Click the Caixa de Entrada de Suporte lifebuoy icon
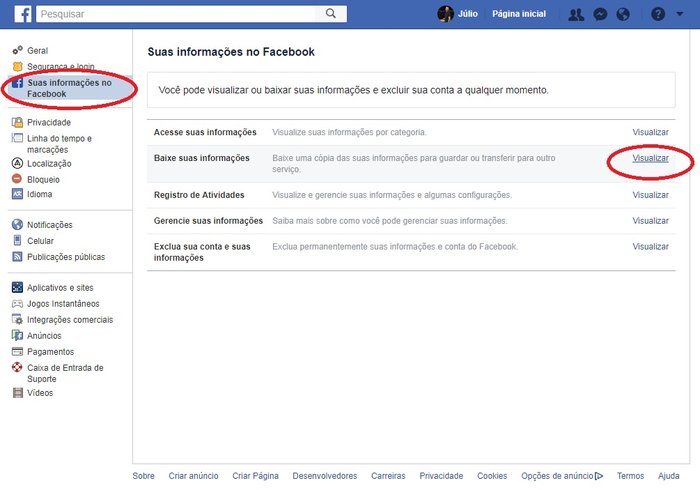The image size is (700, 490). point(17,367)
